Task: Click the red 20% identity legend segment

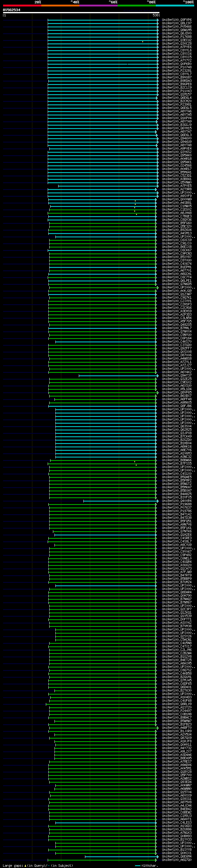Action: [22, 6]
